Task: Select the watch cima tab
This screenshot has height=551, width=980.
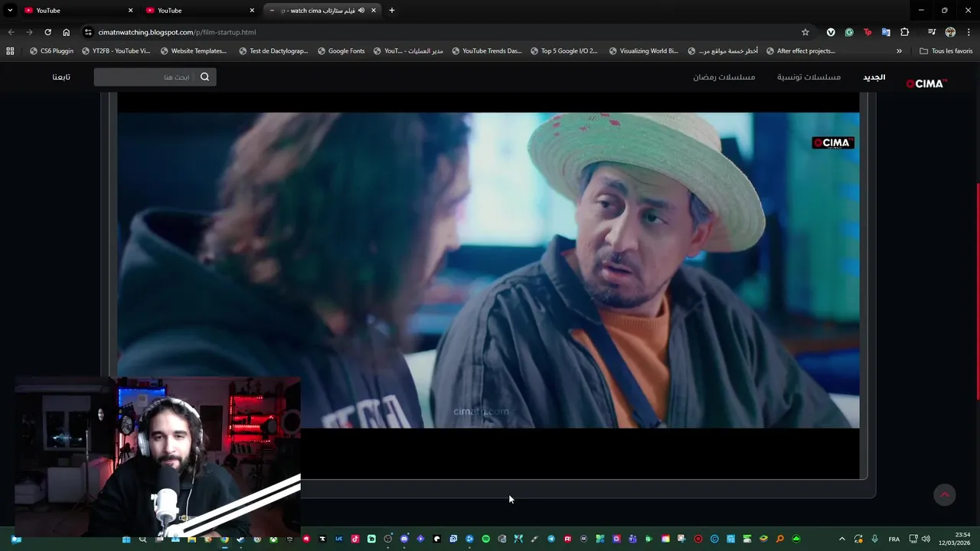Action: [322, 11]
